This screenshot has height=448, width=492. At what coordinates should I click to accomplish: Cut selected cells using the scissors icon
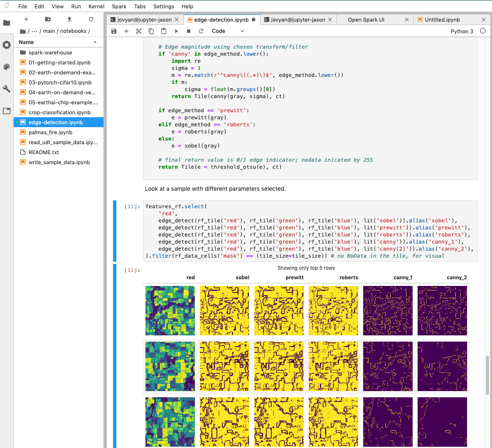tap(138, 31)
